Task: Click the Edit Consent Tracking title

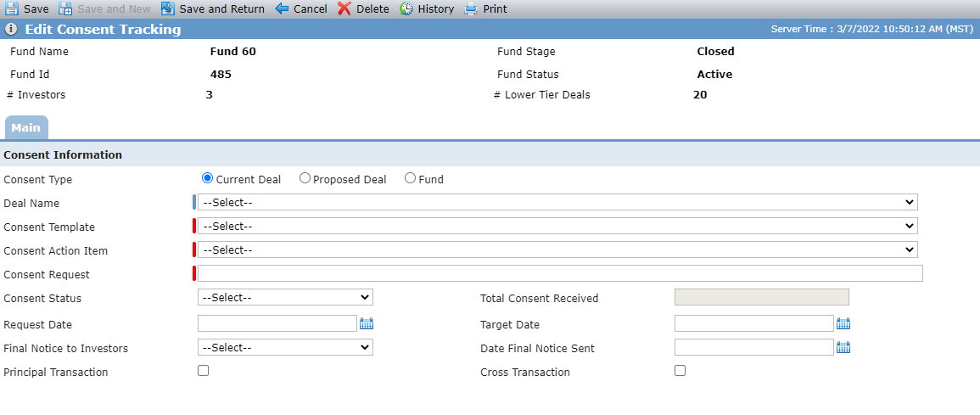Action: (104, 30)
